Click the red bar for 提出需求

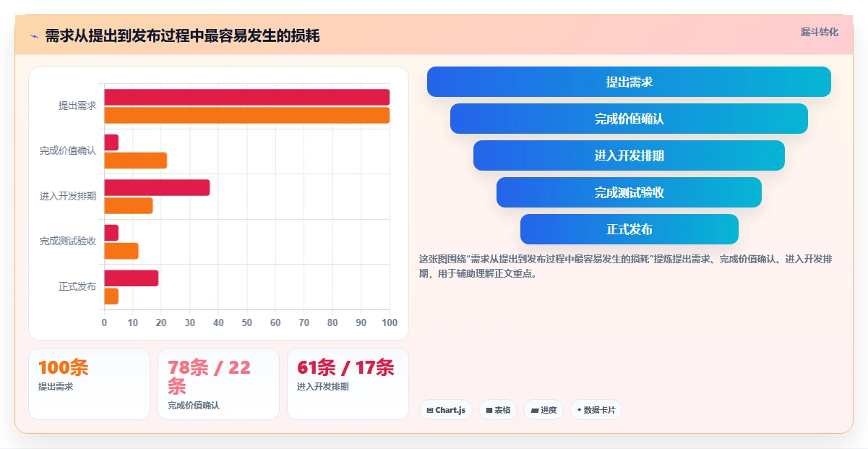pos(247,97)
